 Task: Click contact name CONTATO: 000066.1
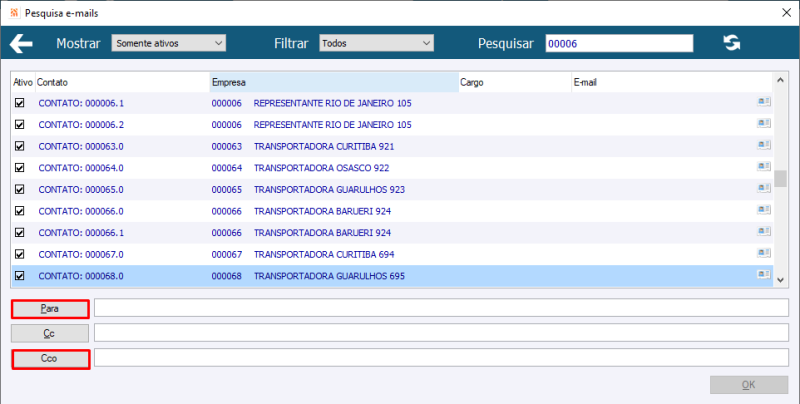[x=81, y=233]
